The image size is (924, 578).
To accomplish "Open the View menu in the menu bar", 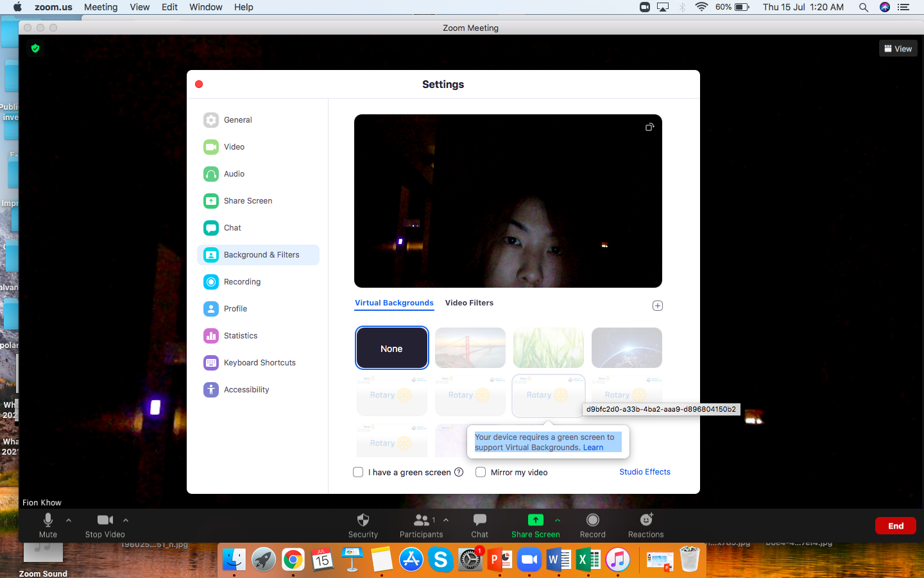I will (x=140, y=7).
